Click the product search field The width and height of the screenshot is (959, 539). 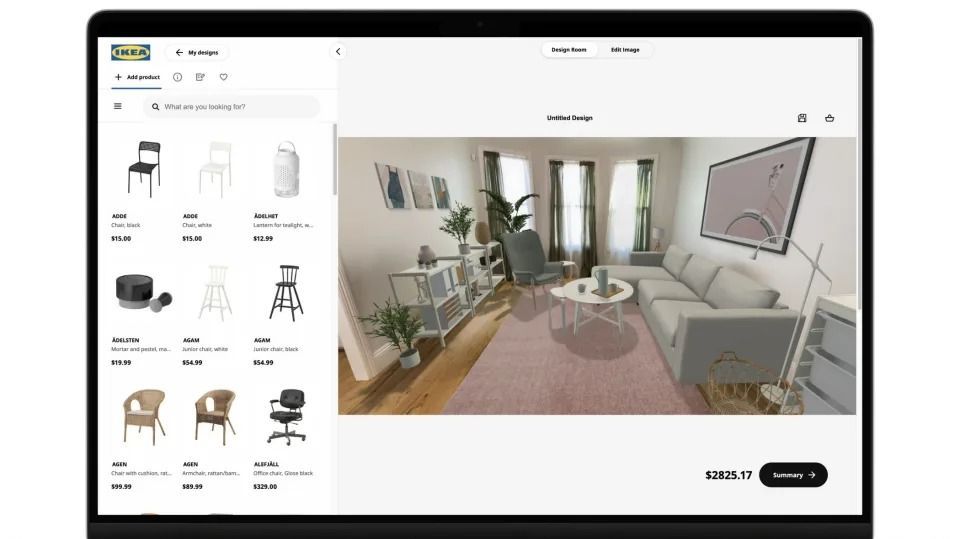tap(235, 106)
